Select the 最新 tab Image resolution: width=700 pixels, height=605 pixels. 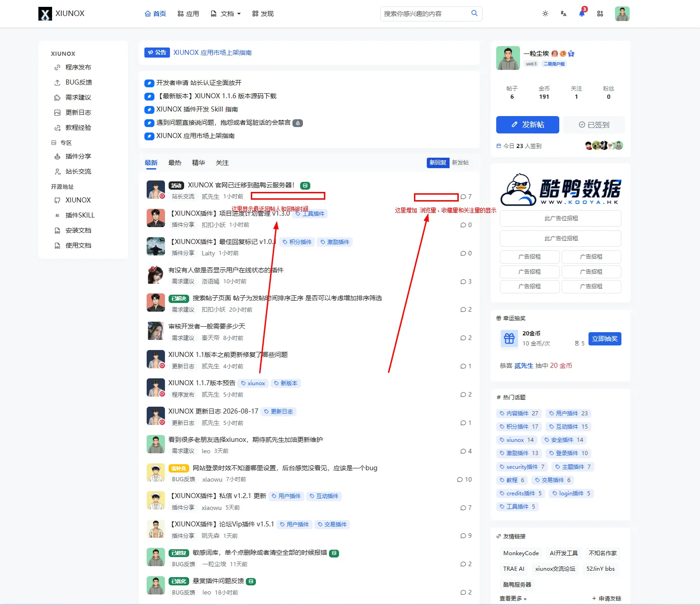coord(151,163)
